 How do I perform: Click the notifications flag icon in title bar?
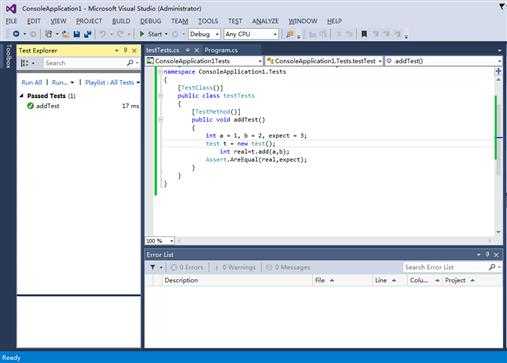click(x=502, y=6)
